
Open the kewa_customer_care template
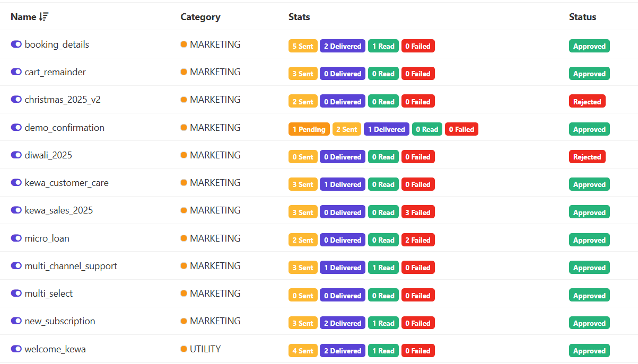pyautogui.click(x=66, y=183)
